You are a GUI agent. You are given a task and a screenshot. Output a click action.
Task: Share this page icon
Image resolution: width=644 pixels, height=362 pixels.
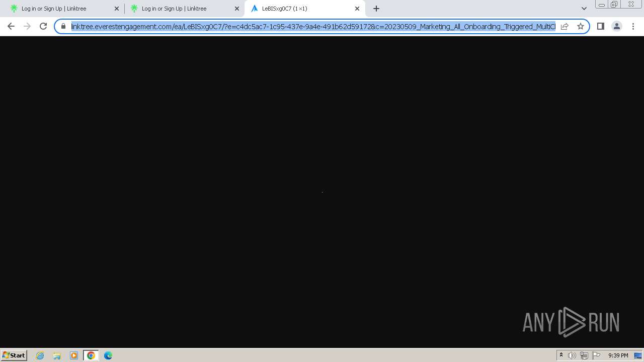click(x=565, y=26)
